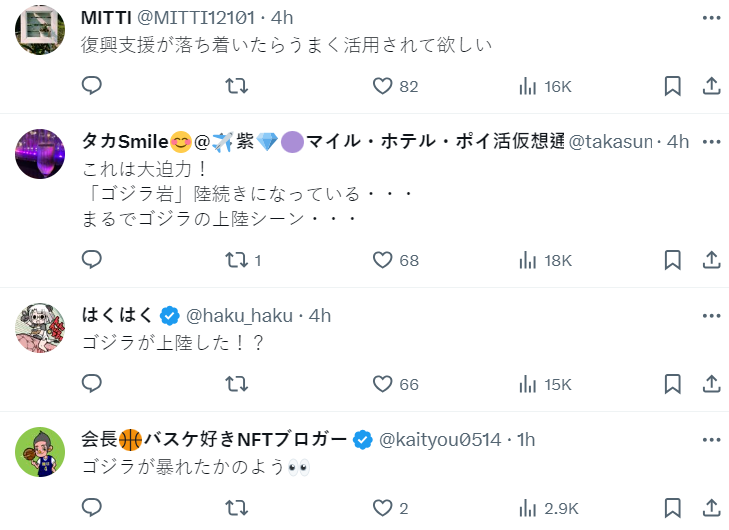The image size is (729, 530).
Task: Click 会長's basketball avatar thumbnail
Action: 41,452
